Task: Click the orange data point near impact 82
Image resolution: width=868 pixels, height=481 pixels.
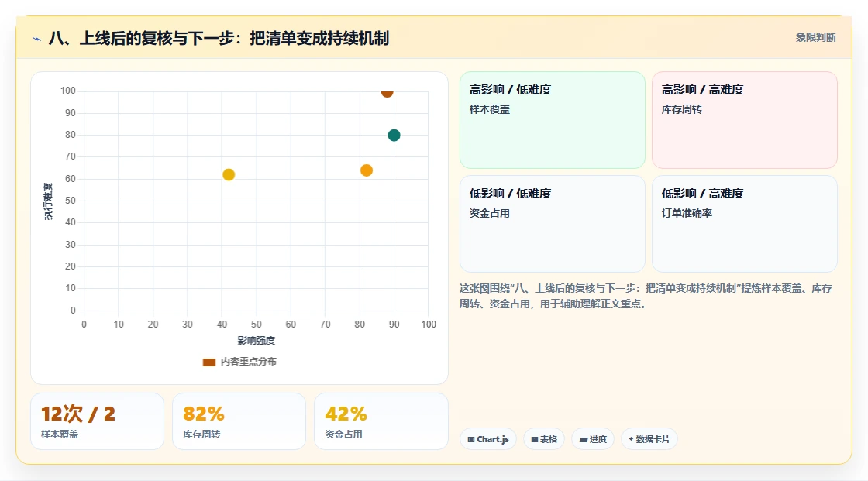Action: 367,170
